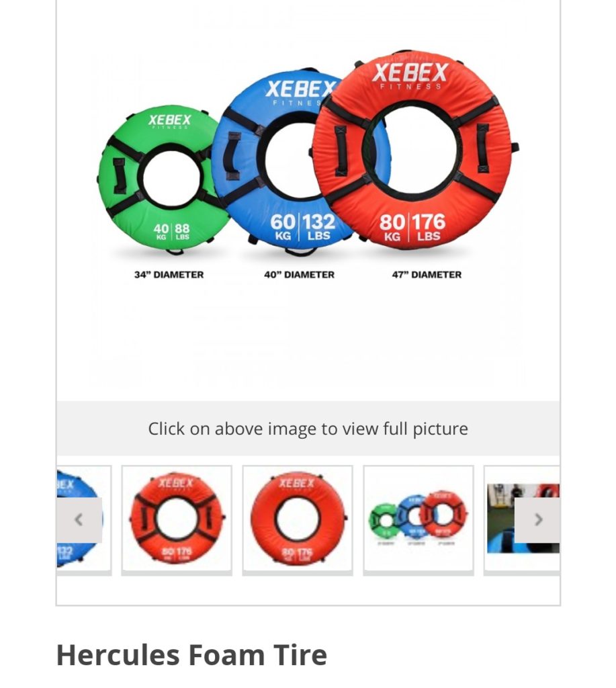Click the 60 KG | 132 LBS weight marking
This screenshot has width=616, height=688.
303,227
